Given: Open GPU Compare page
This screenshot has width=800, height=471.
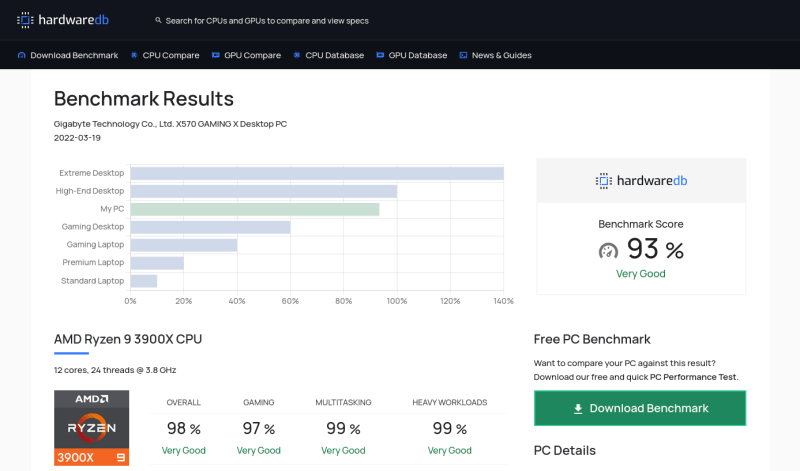Looking at the screenshot, I should pyautogui.click(x=253, y=55).
